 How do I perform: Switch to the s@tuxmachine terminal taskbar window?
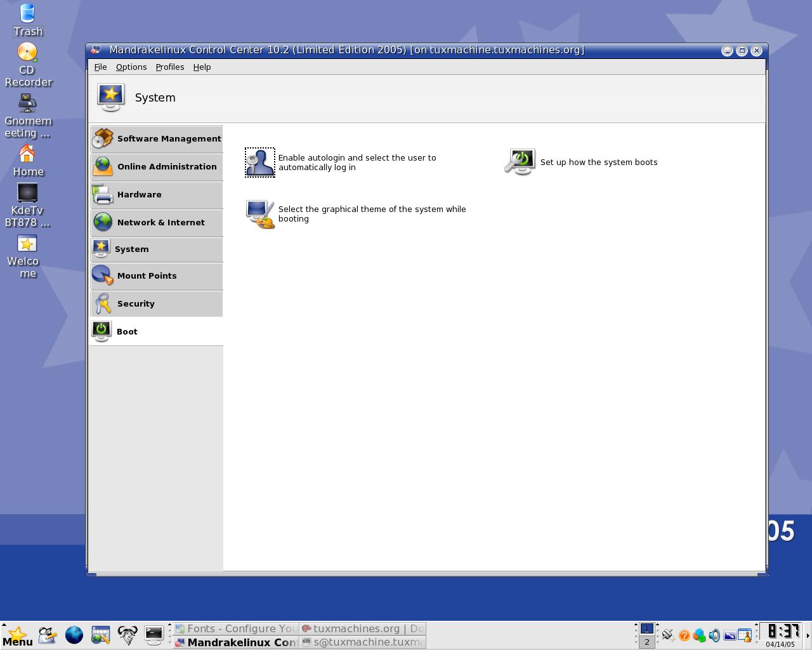(x=363, y=642)
